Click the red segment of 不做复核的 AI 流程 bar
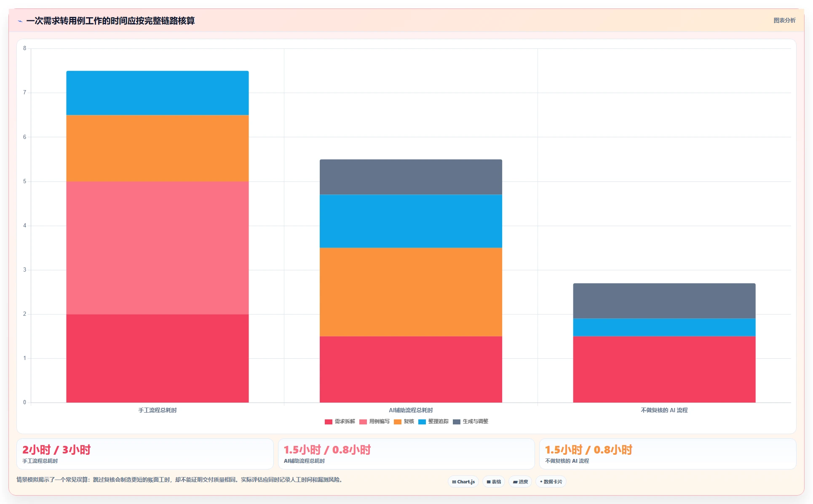 [664, 369]
